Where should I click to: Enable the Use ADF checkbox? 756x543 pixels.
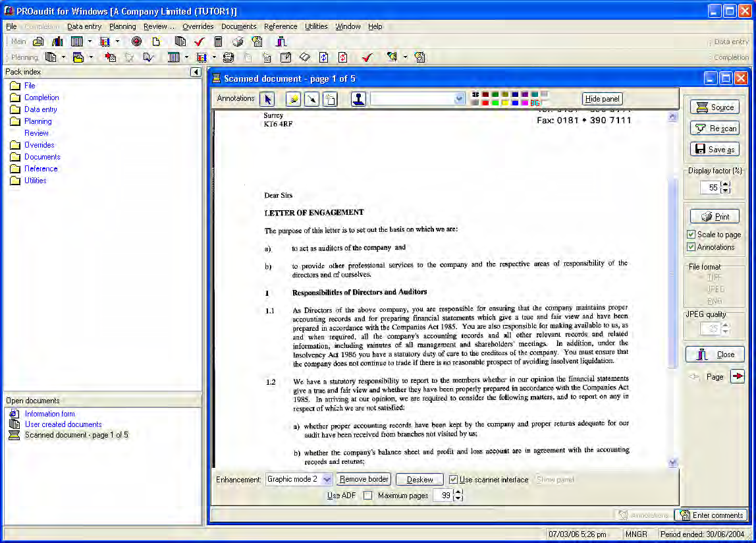point(368,495)
